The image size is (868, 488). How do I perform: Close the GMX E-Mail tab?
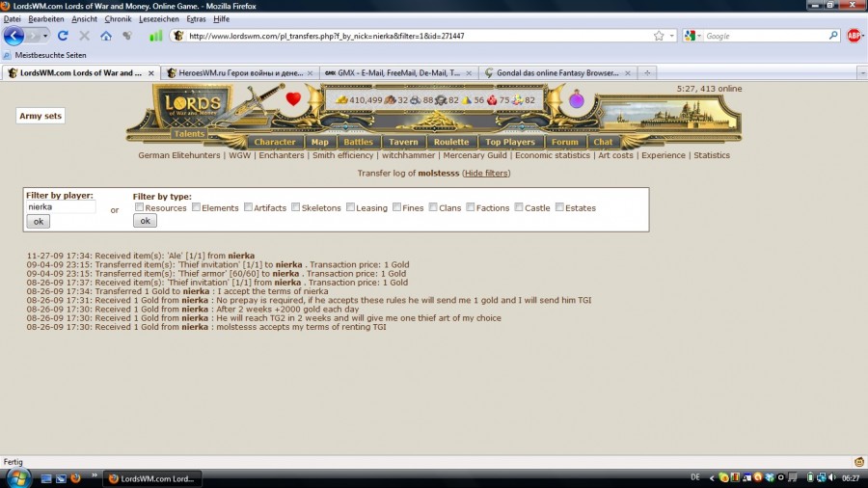[x=469, y=73]
